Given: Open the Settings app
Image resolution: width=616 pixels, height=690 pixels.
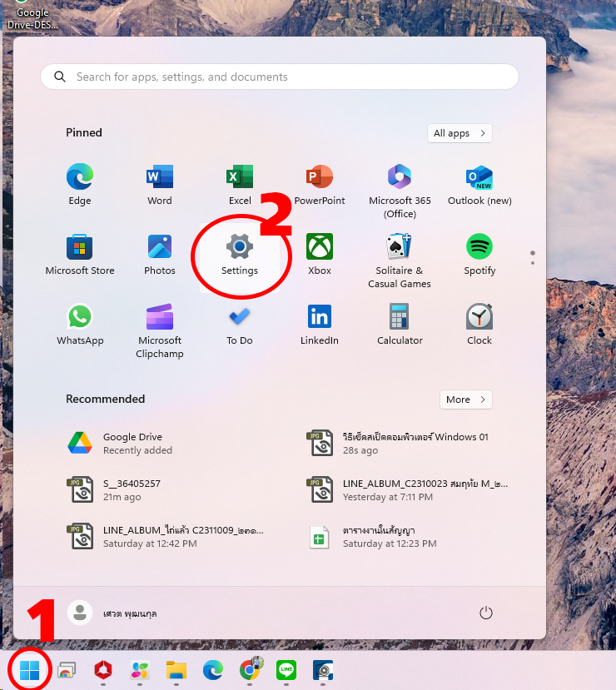Looking at the screenshot, I should tap(240, 254).
